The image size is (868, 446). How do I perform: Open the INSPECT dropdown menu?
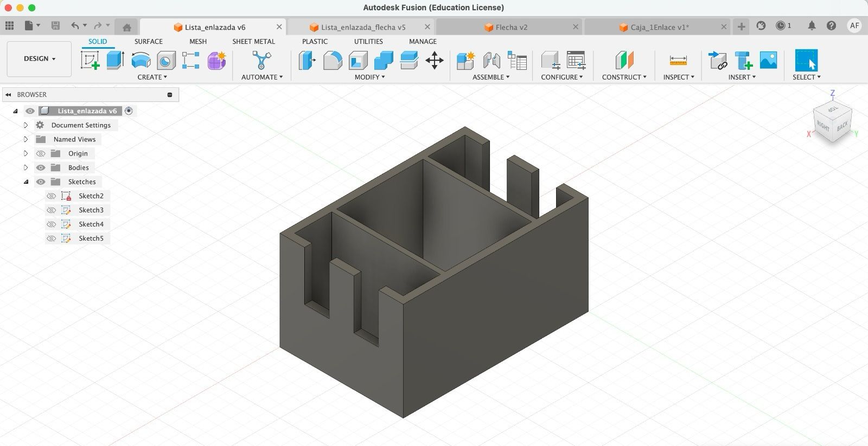tap(679, 77)
